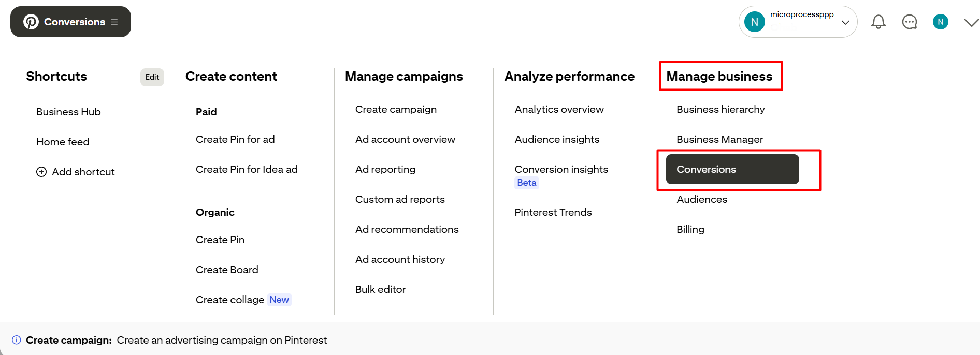Open the messages chat bubble icon

click(x=910, y=22)
